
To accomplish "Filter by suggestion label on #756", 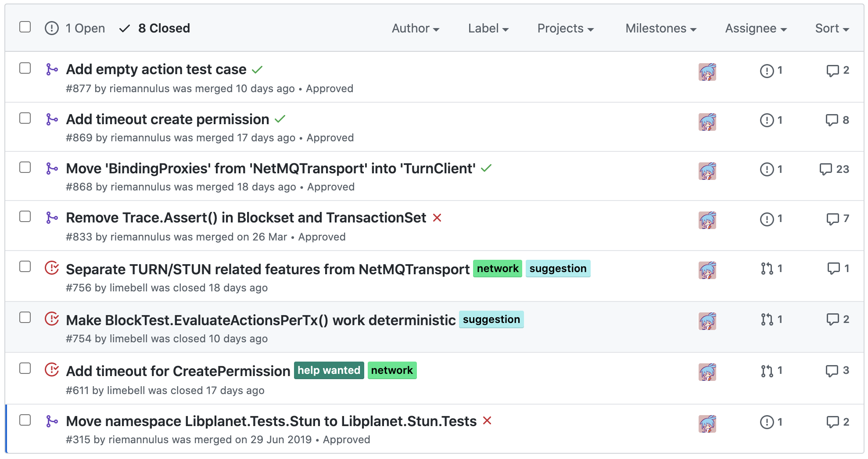I will 558,269.
